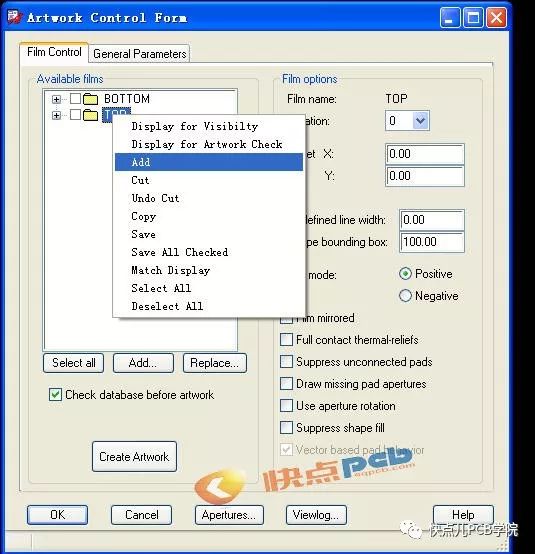Click the TOP film folder icon
The width and height of the screenshot is (535, 554).
click(90, 115)
